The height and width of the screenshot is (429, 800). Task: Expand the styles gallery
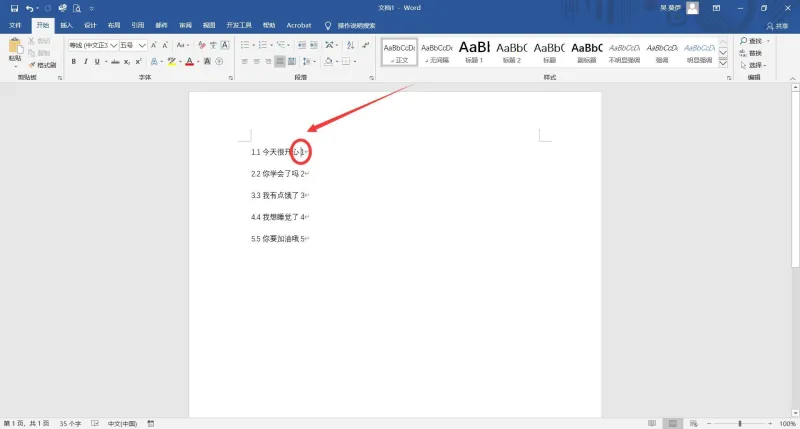point(723,63)
